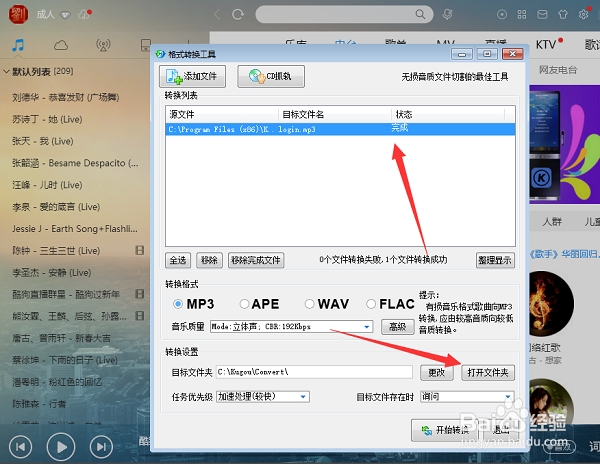Image resolution: width=600 pixels, height=464 pixels.
Task: Open the 目标文件存在时 dropdown
Action: click(x=467, y=397)
